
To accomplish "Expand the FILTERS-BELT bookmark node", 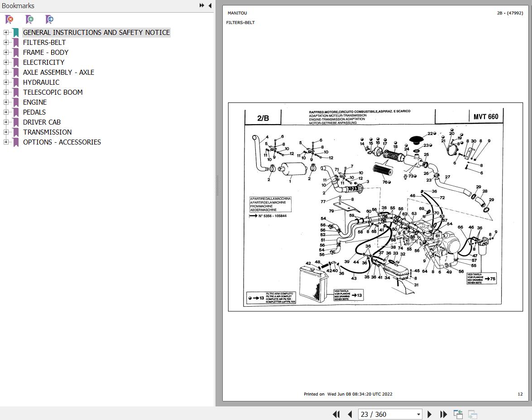I will click(x=6, y=43).
